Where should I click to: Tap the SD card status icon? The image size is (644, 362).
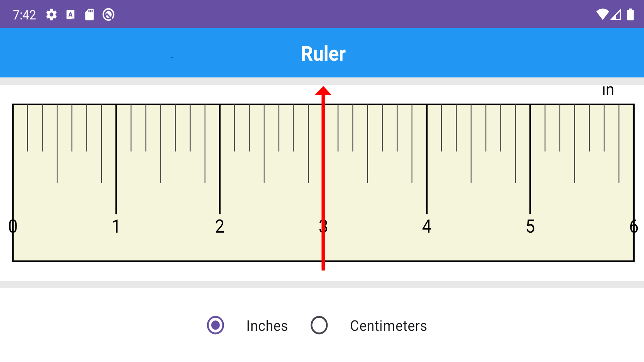point(89,15)
